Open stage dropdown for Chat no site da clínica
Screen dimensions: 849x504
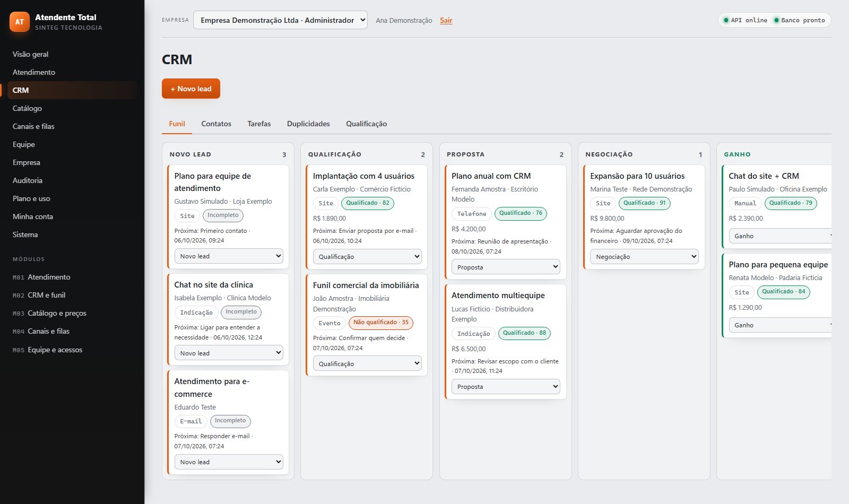click(x=229, y=353)
